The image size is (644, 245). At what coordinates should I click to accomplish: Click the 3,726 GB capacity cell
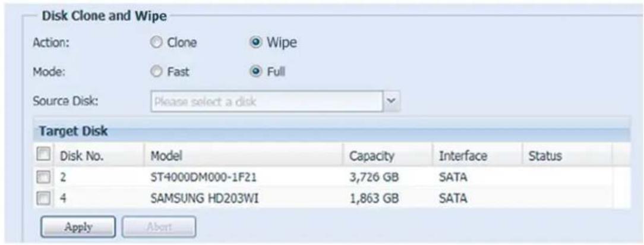pyautogui.click(x=374, y=176)
